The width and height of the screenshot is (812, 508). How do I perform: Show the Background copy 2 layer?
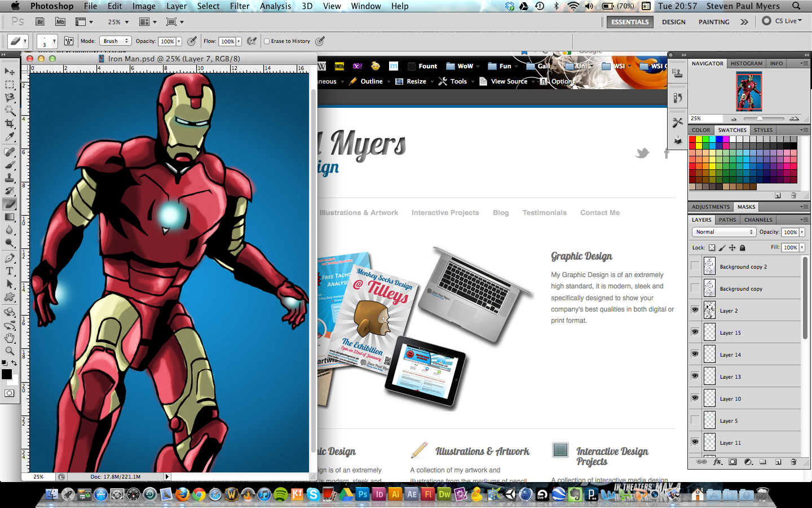click(695, 266)
